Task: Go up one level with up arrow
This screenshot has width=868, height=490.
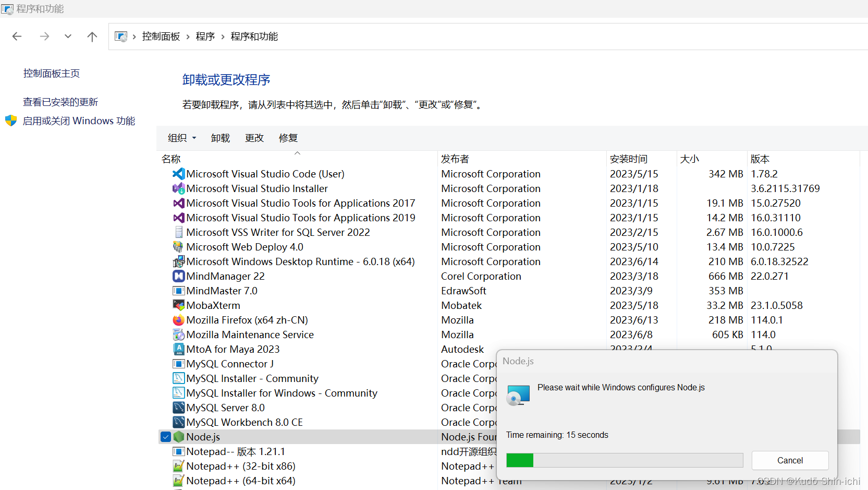Action: (x=92, y=36)
